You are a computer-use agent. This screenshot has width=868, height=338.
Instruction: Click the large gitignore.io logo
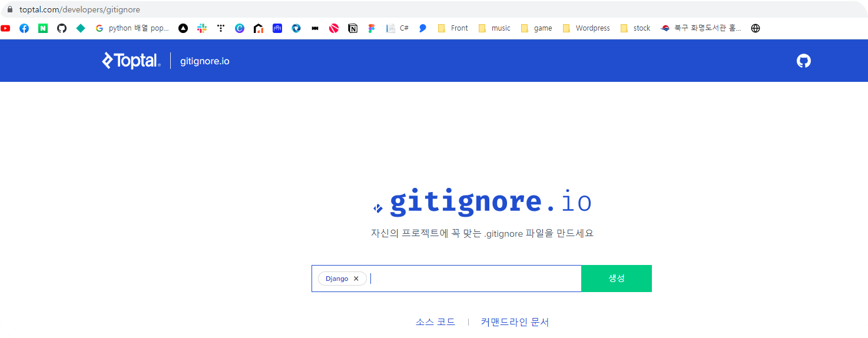(x=482, y=202)
